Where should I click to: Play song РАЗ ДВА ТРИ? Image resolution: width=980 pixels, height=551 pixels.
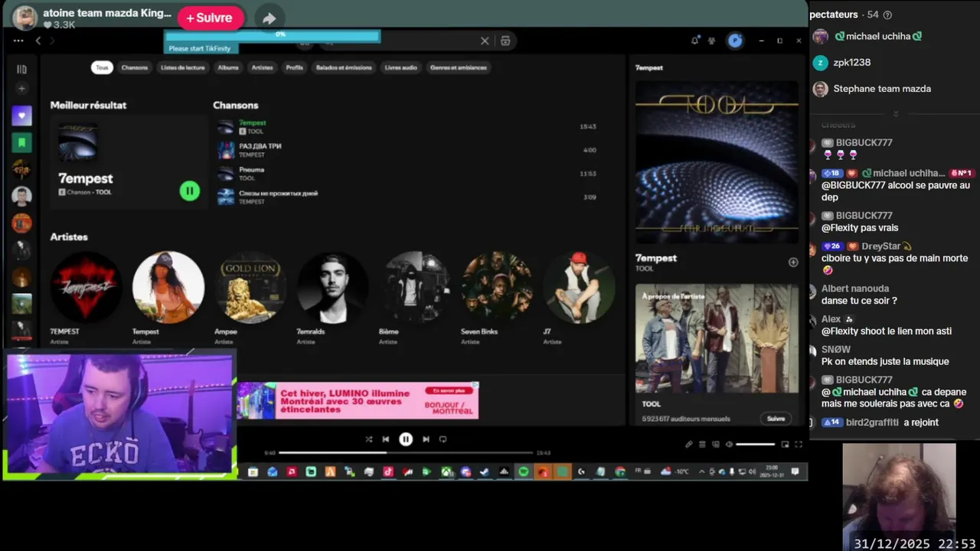point(407,150)
